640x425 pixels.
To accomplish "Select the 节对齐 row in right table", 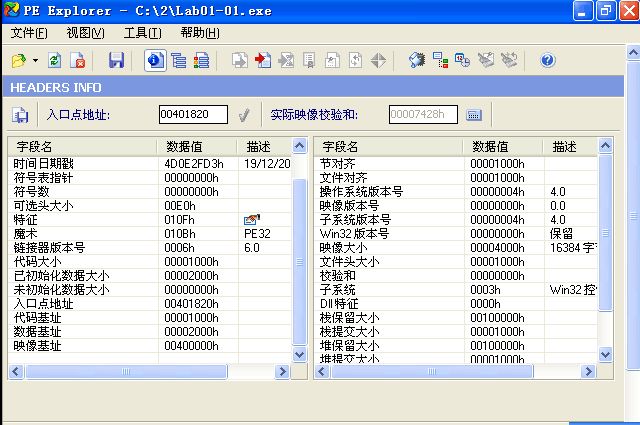I will 456,164.
